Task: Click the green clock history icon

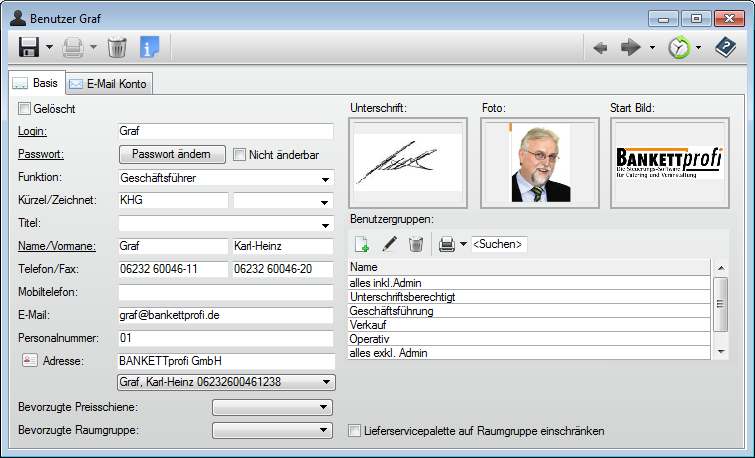Action: (x=680, y=47)
